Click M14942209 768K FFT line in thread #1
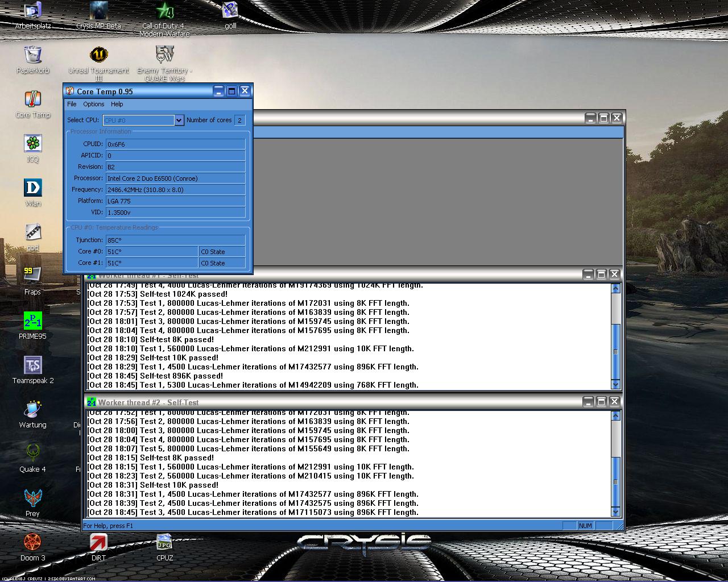 coord(253,385)
